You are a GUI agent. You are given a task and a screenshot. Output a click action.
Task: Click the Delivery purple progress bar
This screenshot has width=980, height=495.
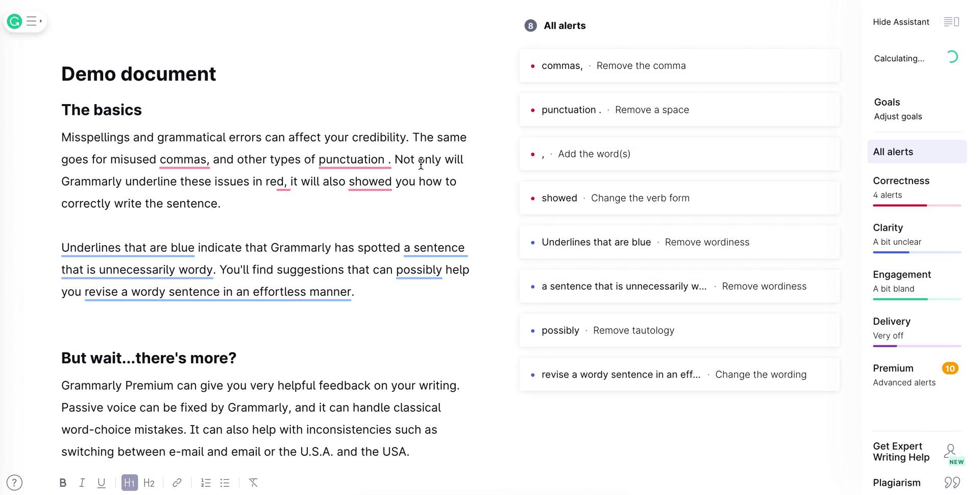(917, 346)
